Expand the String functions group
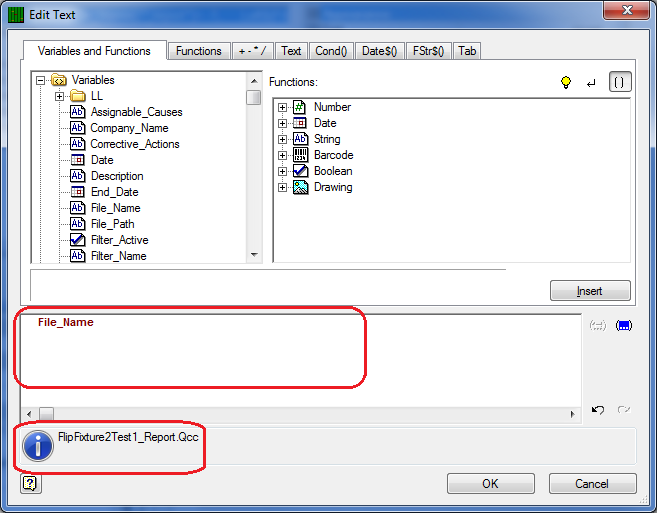This screenshot has height=513, width=657. 282,139
